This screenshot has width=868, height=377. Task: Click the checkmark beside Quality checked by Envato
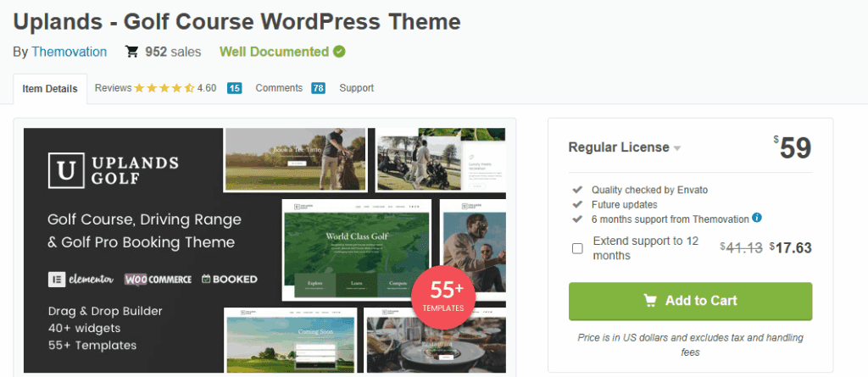coord(576,190)
